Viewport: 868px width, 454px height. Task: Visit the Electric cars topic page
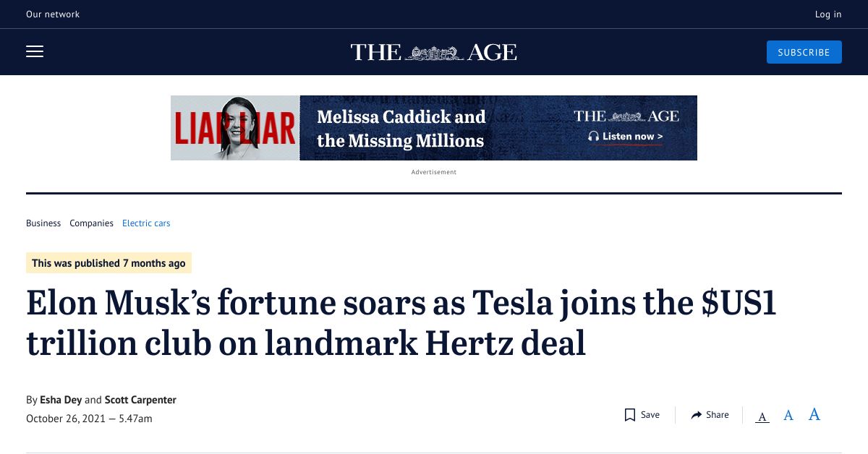(x=146, y=223)
